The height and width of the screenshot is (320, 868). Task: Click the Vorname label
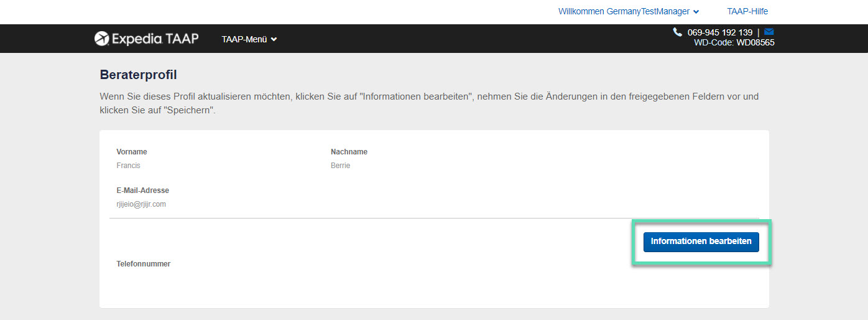tap(132, 152)
